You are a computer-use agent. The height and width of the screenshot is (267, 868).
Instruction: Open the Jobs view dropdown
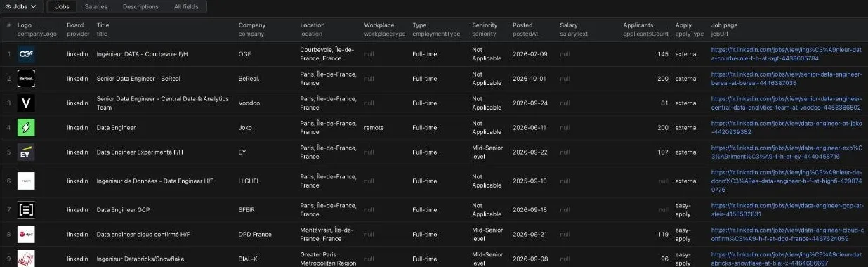(x=21, y=7)
